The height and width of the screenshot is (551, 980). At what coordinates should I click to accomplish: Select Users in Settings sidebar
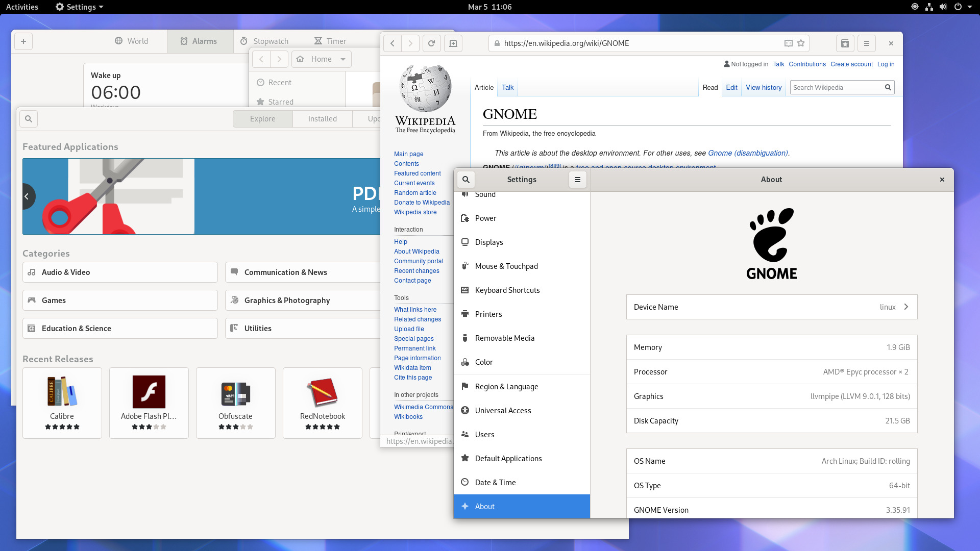click(x=522, y=435)
